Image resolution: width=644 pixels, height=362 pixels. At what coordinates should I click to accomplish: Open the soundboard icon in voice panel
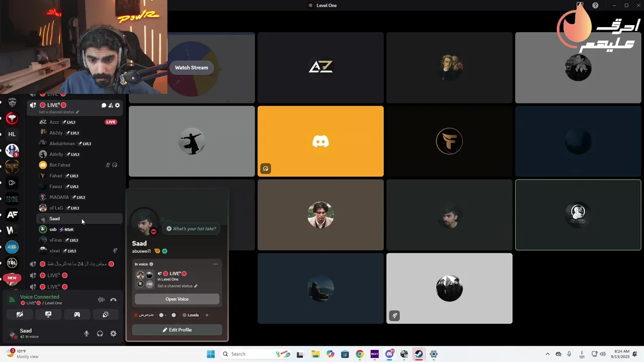(106, 314)
